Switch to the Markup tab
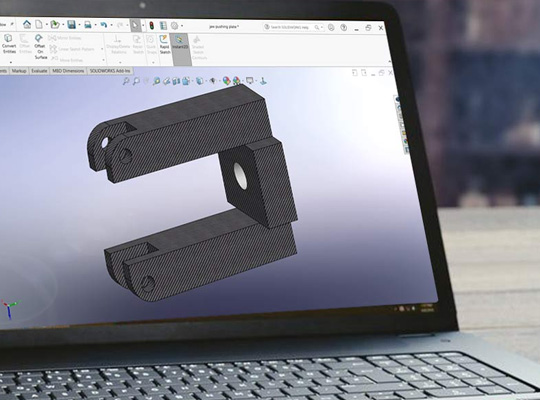540x400 pixels. (19, 71)
